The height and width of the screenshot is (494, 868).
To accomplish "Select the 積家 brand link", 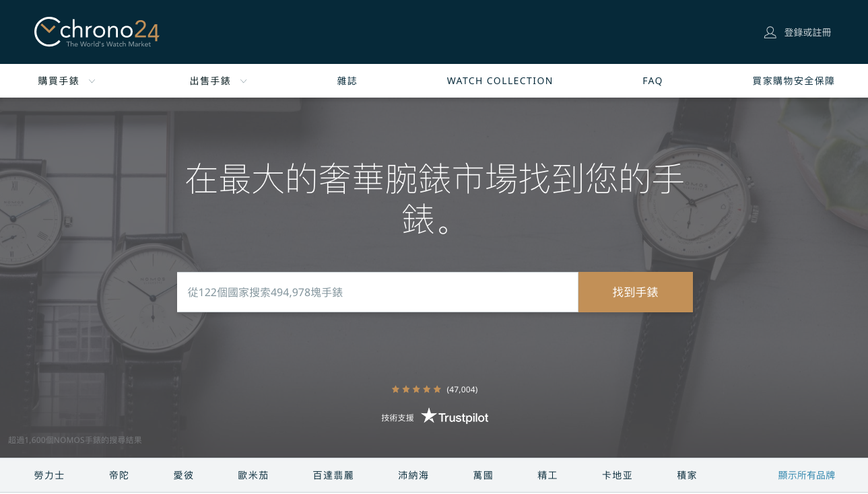I will point(687,475).
